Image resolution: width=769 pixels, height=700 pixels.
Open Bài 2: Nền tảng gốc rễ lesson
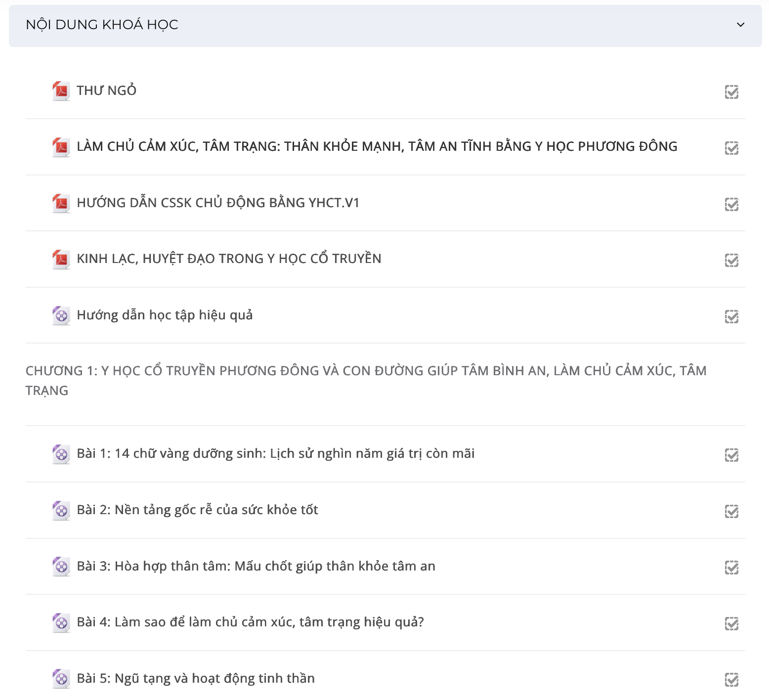(x=197, y=510)
